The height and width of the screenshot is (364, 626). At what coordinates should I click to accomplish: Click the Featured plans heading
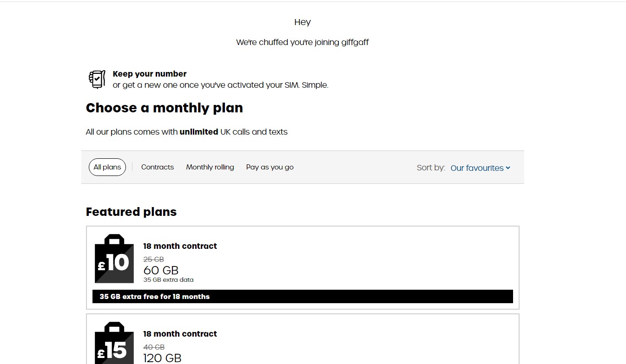click(x=132, y=212)
